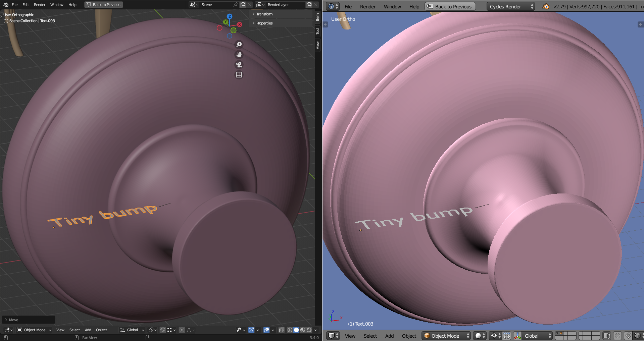Click the RenderLayer name field
The width and height of the screenshot is (644, 341).
[x=286, y=5]
